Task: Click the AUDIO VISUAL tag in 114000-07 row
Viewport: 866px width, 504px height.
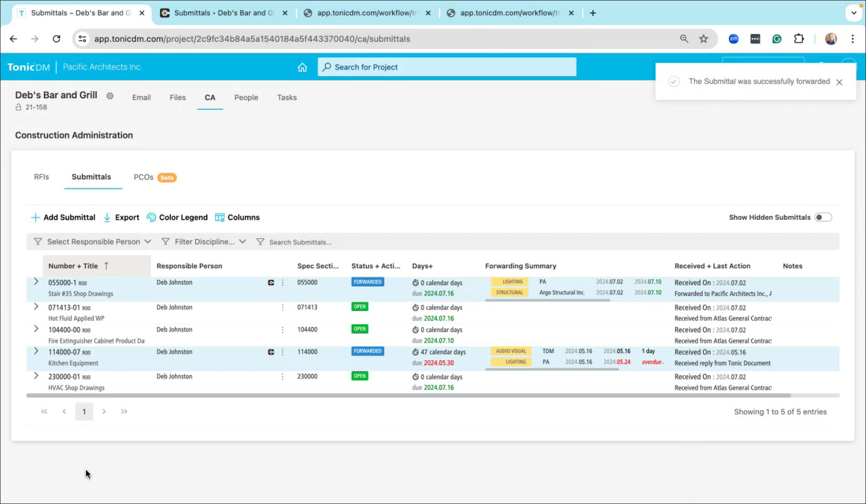Action: [511, 351]
